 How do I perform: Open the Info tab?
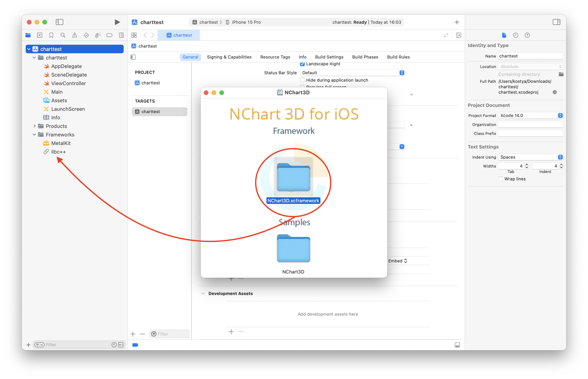click(x=302, y=57)
